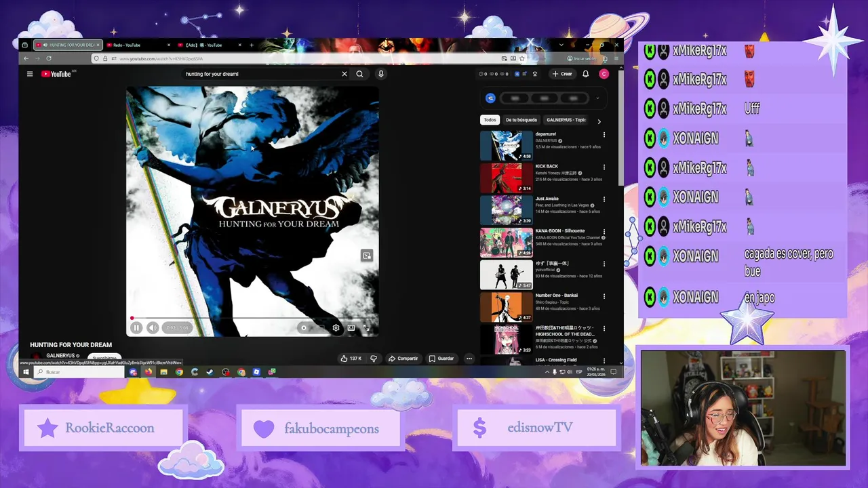Screen dimensions: 868x488
Task: Expand the panel above filter chips
Action: pos(597,98)
